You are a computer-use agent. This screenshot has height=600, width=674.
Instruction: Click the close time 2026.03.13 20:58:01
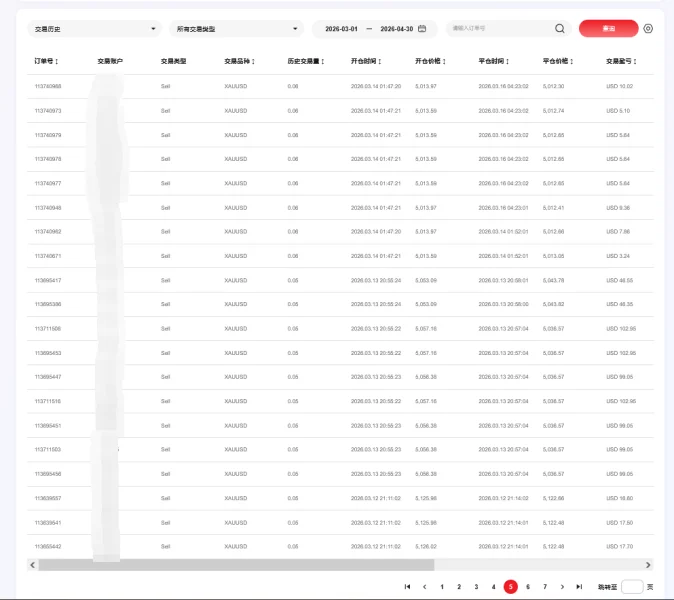coord(503,280)
